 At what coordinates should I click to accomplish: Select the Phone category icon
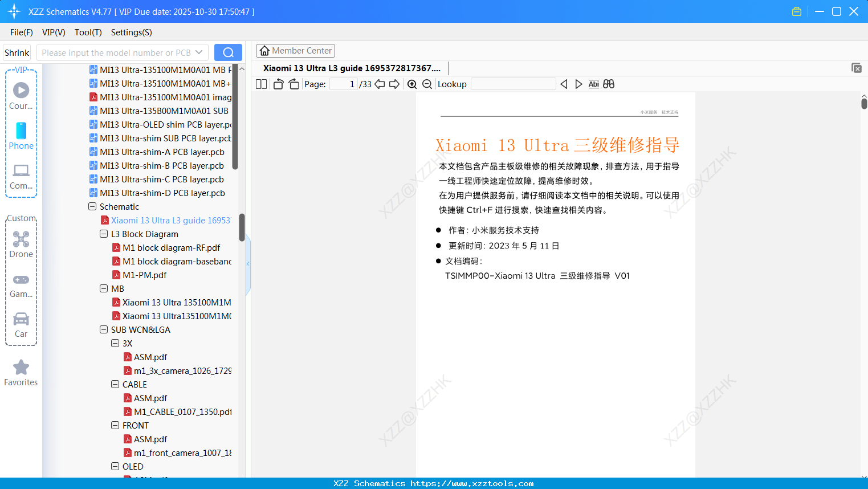21,131
